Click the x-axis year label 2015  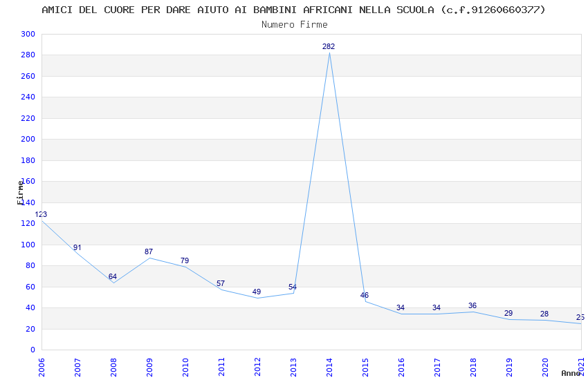[365, 367]
